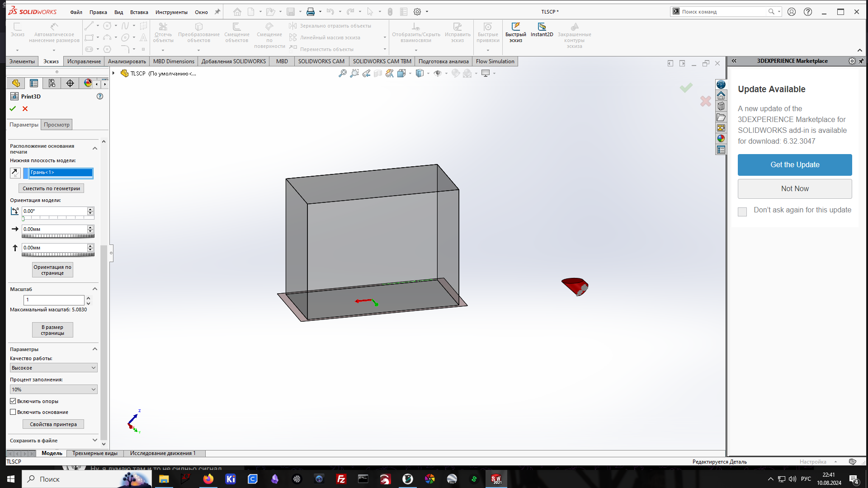
Task: Open the Appearances task pane icon
Action: (721, 139)
